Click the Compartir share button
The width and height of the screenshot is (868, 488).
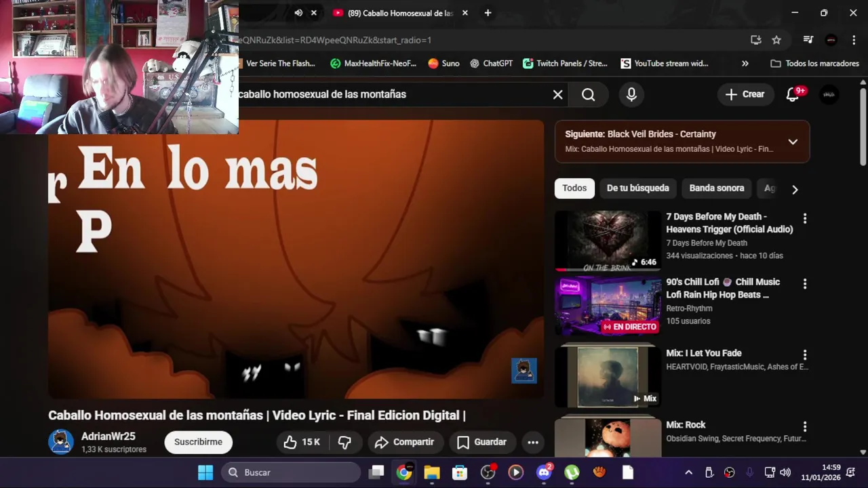(405, 442)
